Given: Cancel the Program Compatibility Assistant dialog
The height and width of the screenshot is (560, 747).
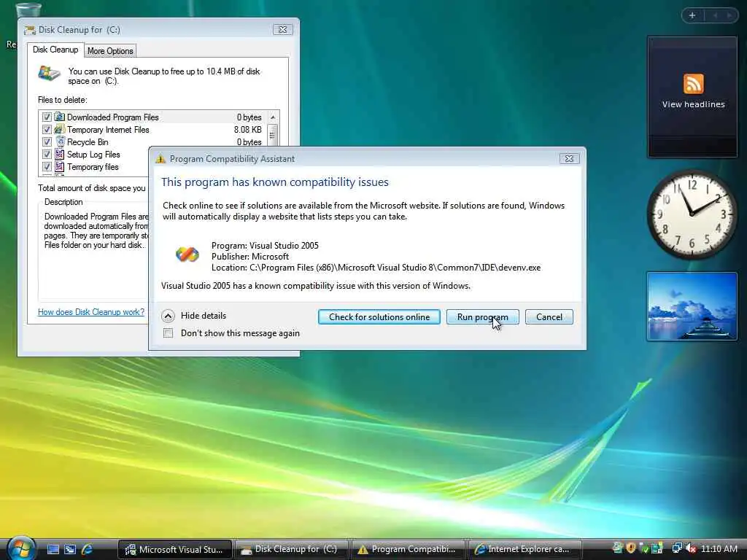Looking at the screenshot, I should tap(549, 317).
